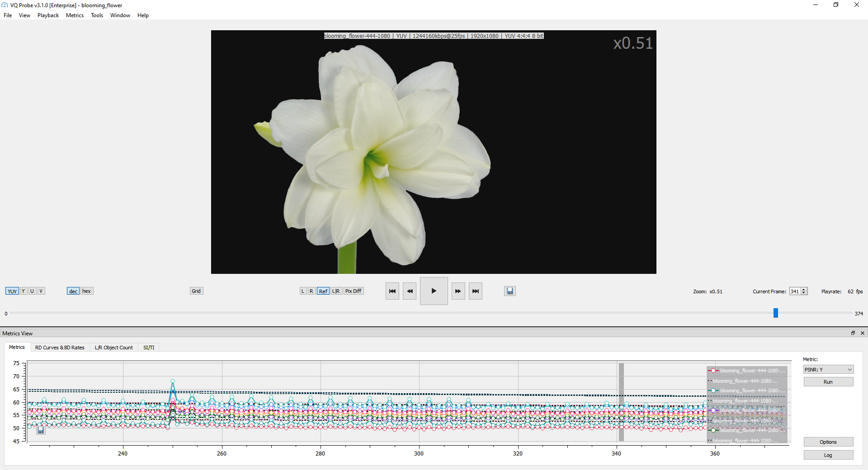This screenshot has height=470, width=868.
Task: Open the Tools menu
Action: point(97,15)
